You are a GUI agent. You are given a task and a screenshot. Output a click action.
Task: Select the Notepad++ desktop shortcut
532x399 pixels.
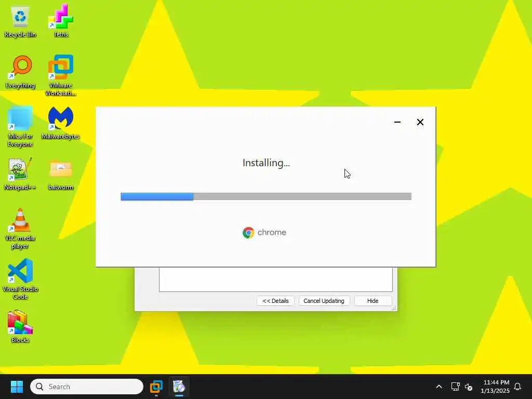coord(20,174)
